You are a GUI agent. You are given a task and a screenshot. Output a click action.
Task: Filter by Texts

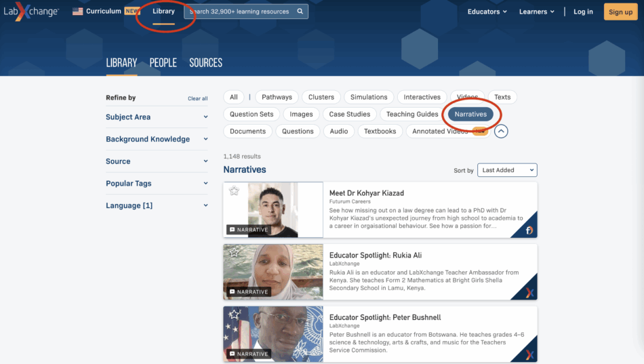[502, 98]
